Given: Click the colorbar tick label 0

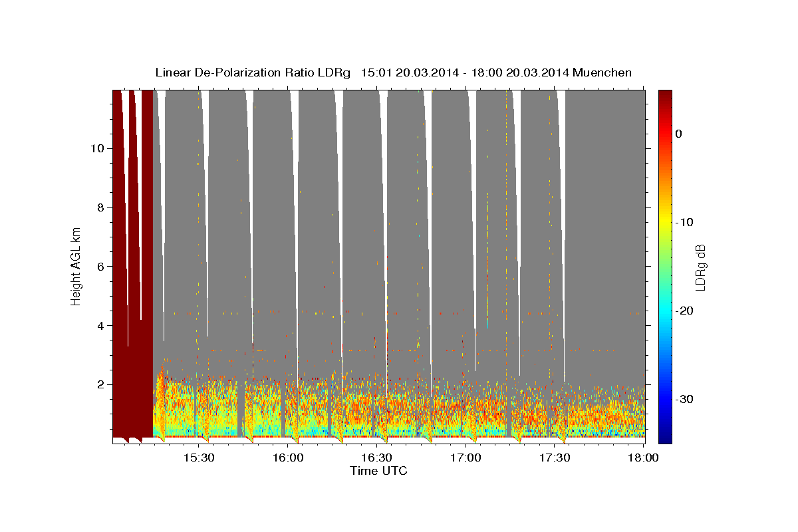Looking at the screenshot, I should point(679,134).
